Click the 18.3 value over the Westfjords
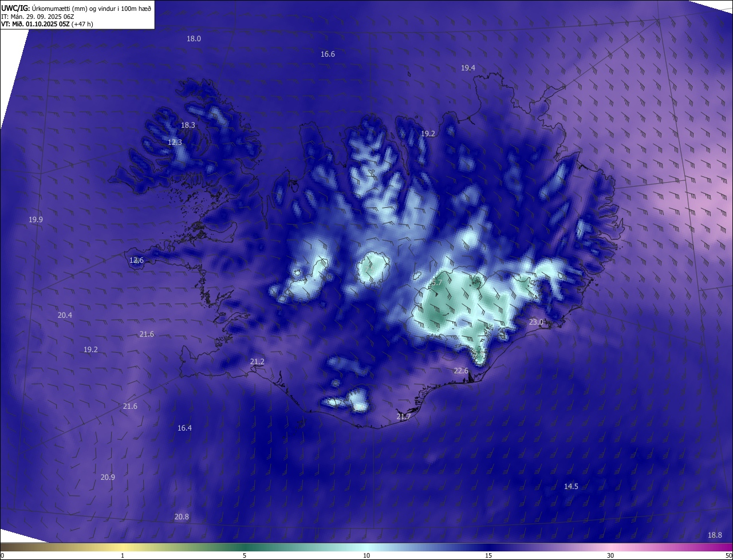733x560 pixels. tap(188, 125)
